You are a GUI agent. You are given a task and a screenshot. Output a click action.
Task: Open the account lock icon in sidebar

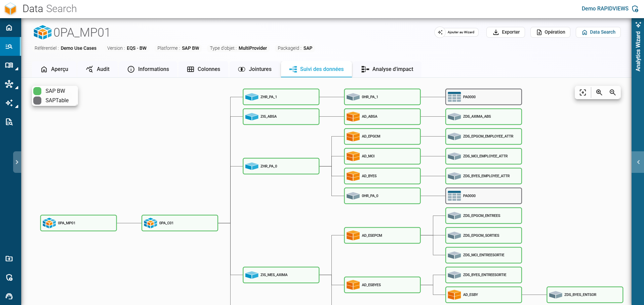[9, 277]
